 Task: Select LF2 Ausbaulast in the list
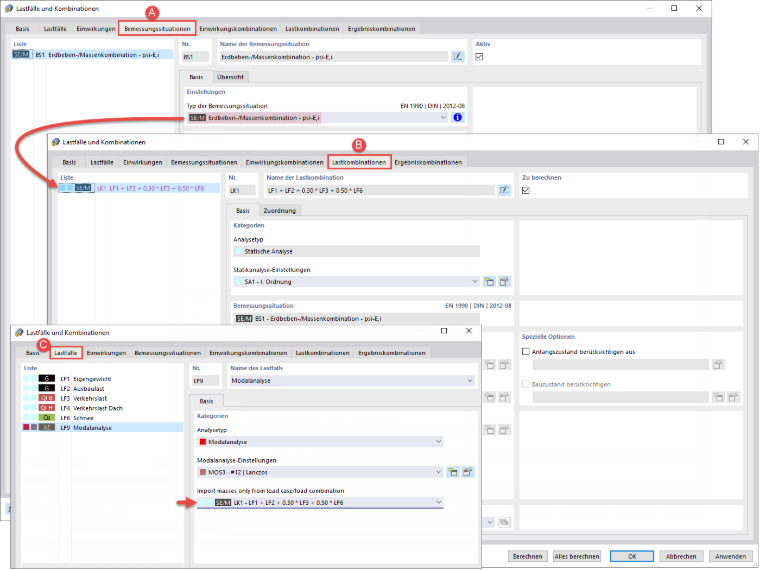click(x=103, y=388)
